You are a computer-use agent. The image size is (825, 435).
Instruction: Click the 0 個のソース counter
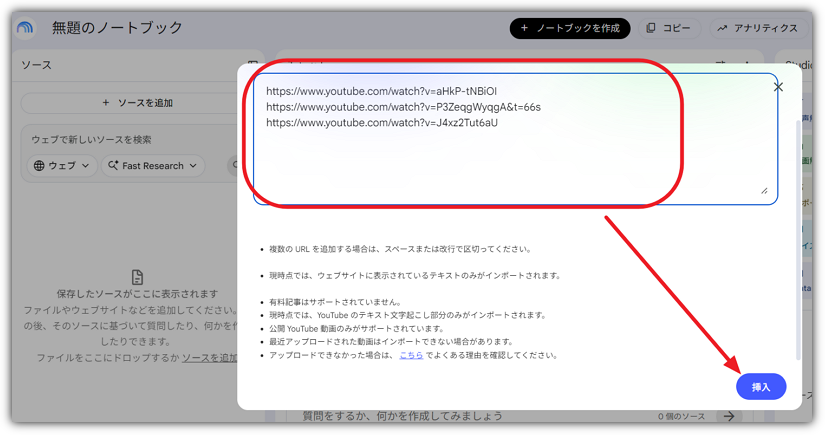coord(681,417)
